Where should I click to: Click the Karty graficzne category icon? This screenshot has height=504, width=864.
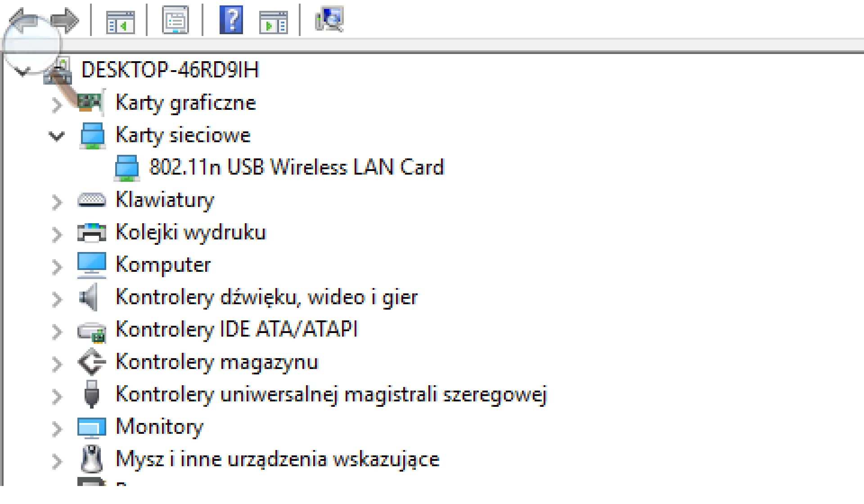[91, 103]
